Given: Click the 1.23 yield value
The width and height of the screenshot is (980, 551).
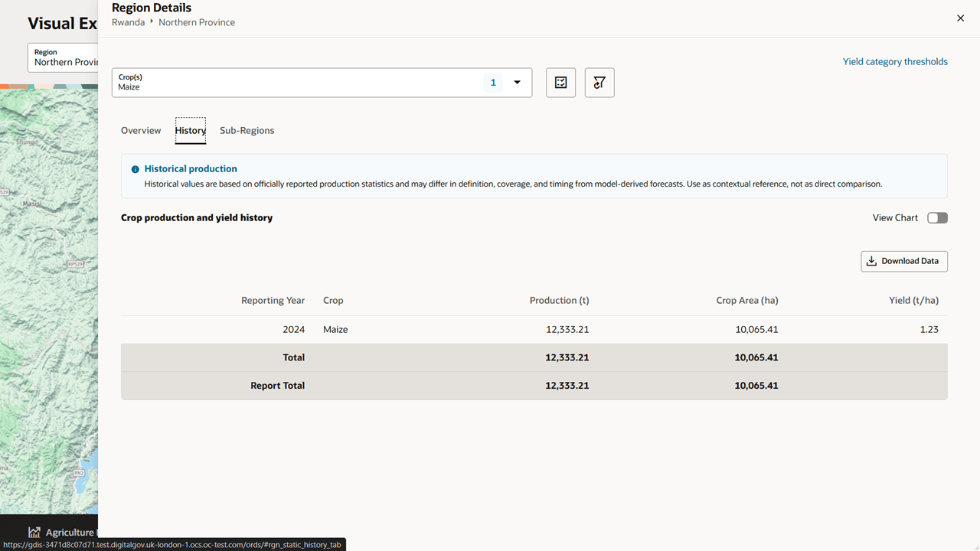Looking at the screenshot, I should click(929, 329).
